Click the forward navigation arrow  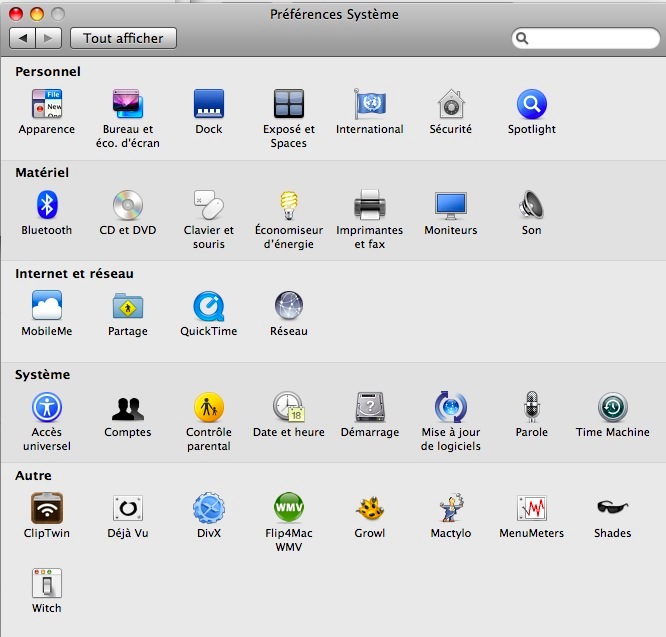(49, 38)
